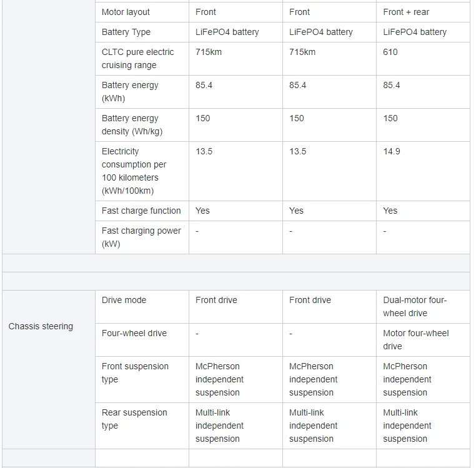476x468 pixels.
Task: Select the rightmost 'McPherson independent suspension' cell
Action: click(407, 379)
